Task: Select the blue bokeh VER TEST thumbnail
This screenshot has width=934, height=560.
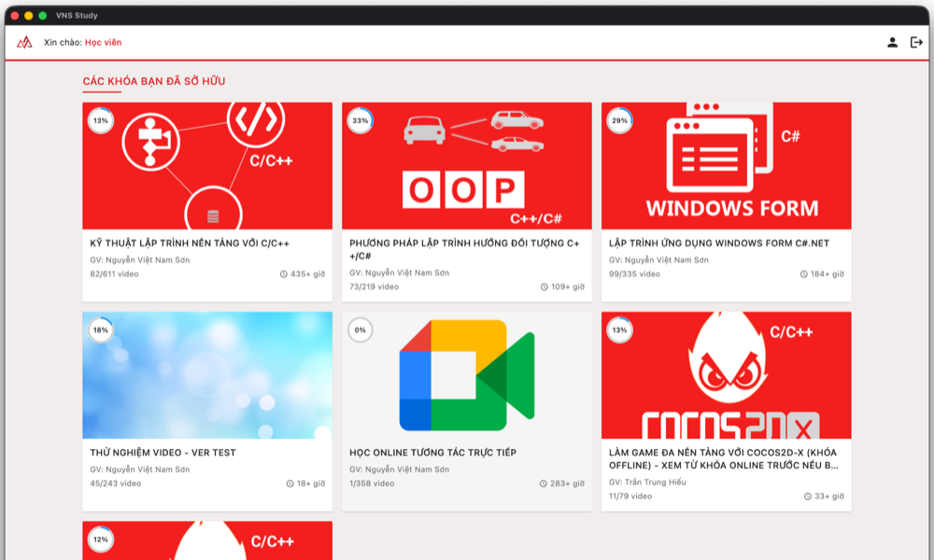Action: [x=207, y=375]
